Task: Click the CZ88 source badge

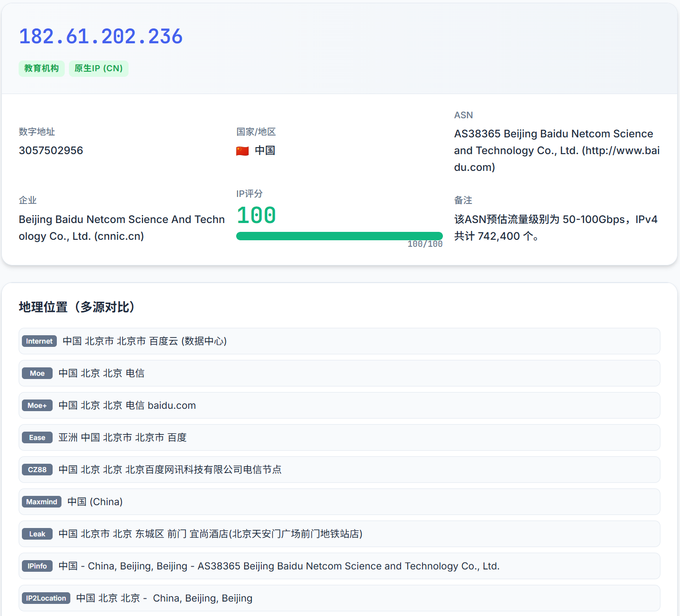Action: point(37,470)
